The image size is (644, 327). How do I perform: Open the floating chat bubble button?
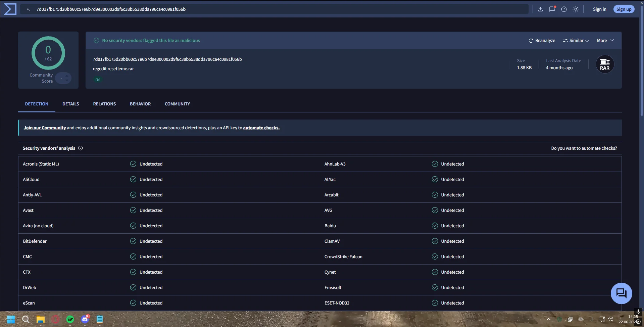click(x=621, y=293)
